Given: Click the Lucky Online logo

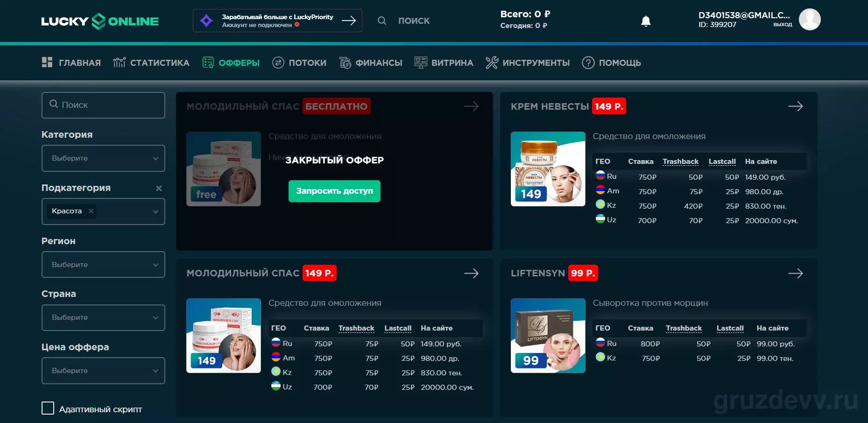Looking at the screenshot, I should [x=100, y=21].
